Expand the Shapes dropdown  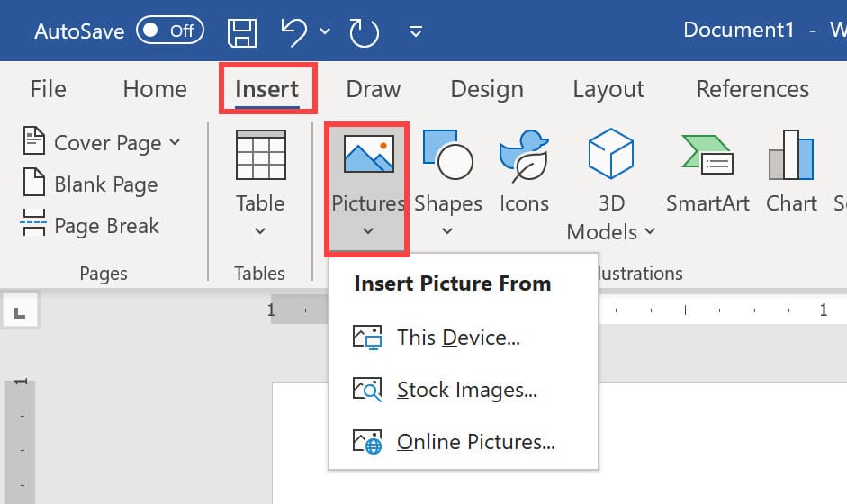447,230
